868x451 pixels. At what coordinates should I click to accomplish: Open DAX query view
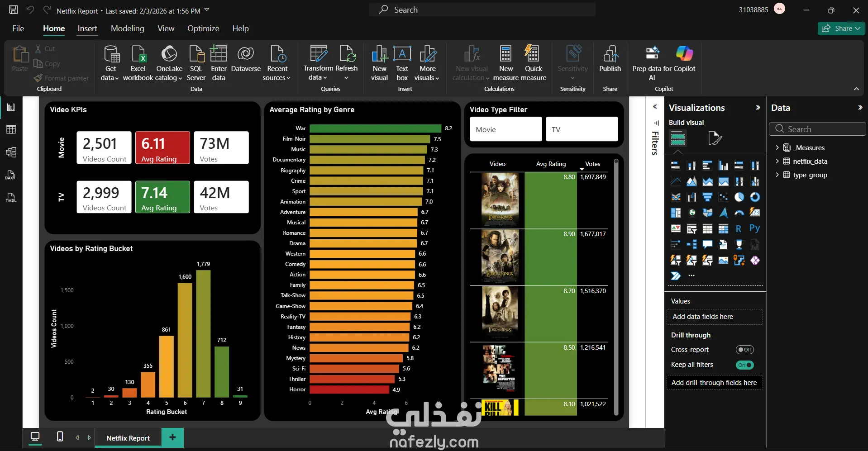11,175
